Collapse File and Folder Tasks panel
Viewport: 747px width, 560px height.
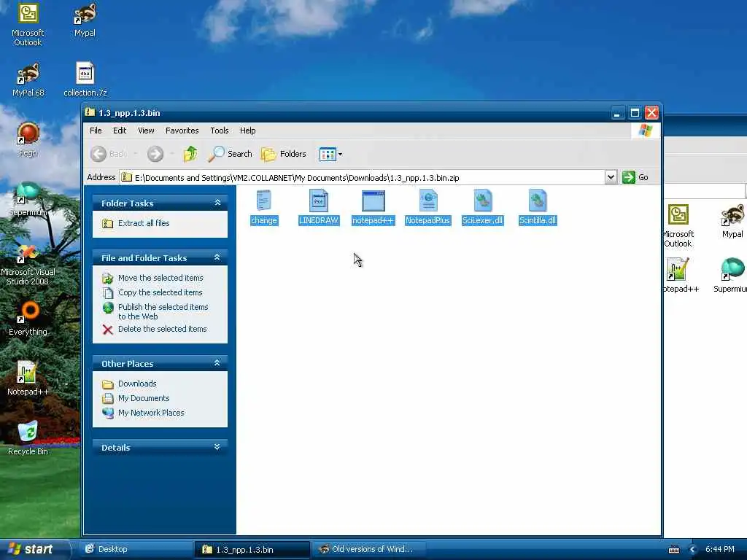click(217, 257)
